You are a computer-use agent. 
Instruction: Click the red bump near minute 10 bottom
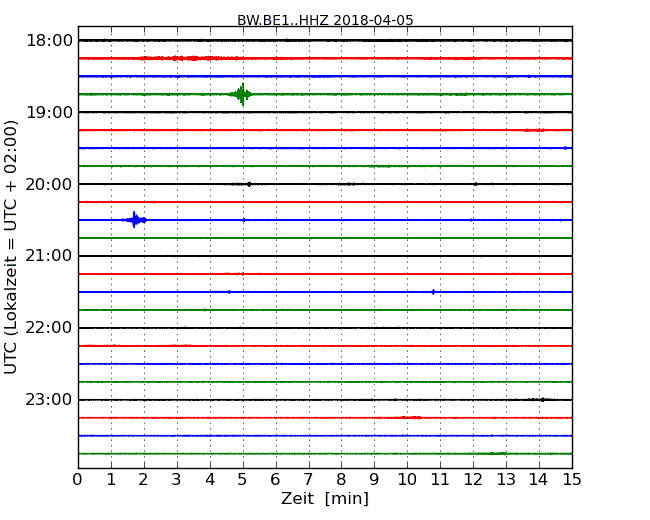coord(411,417)
